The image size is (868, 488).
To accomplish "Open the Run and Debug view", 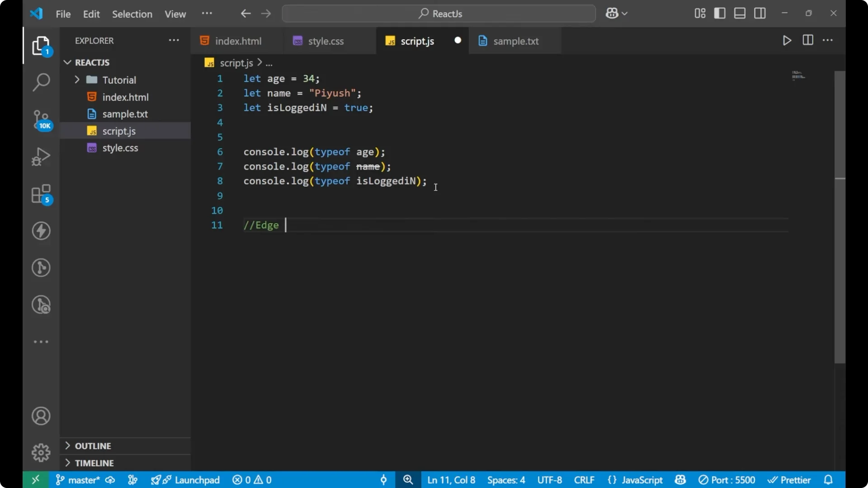I will pos(41,156).
